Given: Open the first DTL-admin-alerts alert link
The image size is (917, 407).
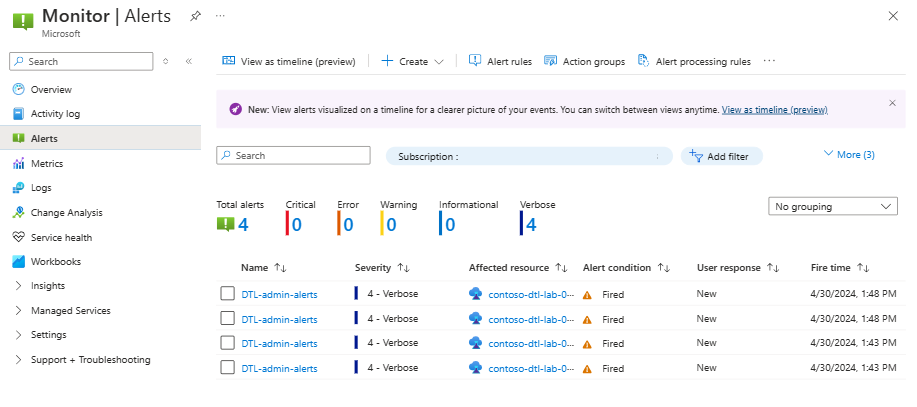Looking at the screenshot, I should 280,295.
